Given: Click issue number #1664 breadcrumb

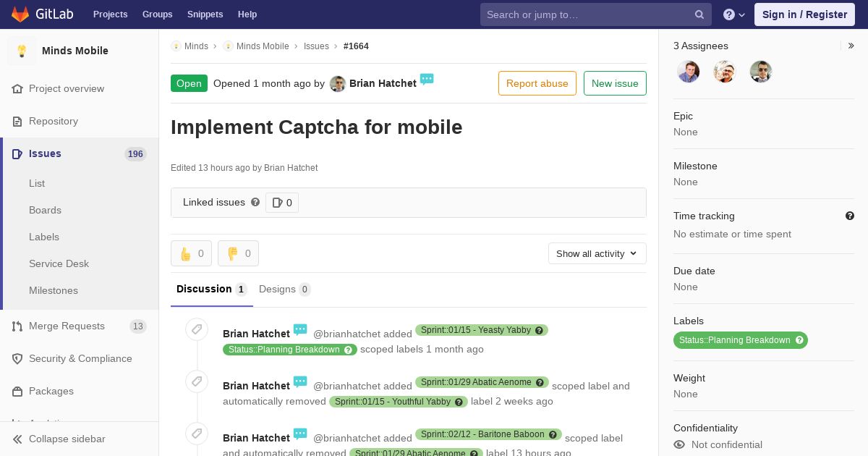Looking at the screenshot, I should coord(356,46).
